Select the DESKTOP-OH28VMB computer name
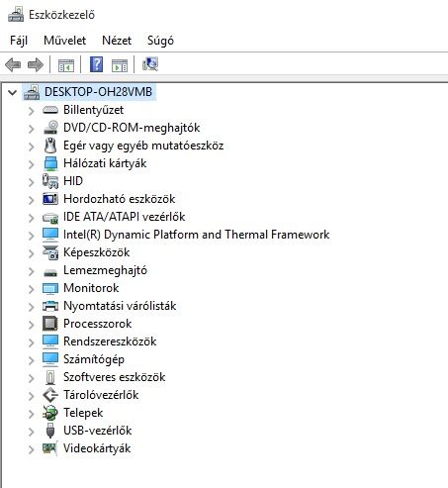448x488 pixels. 98,92
